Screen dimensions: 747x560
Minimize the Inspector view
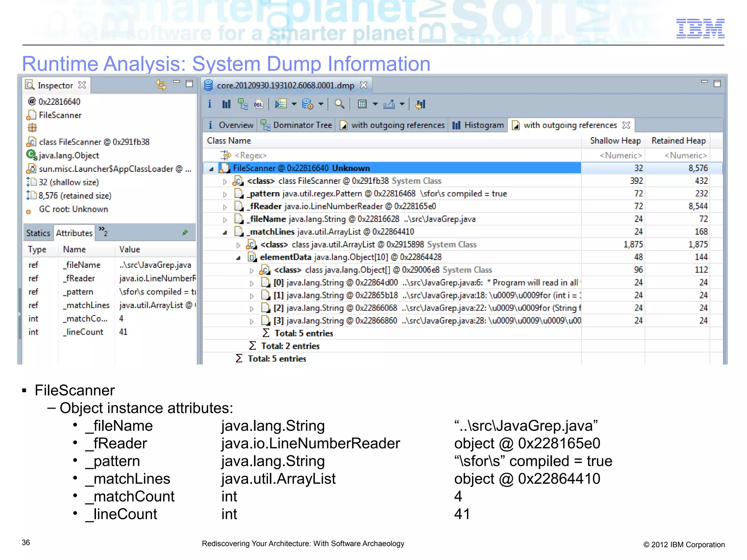177,82
